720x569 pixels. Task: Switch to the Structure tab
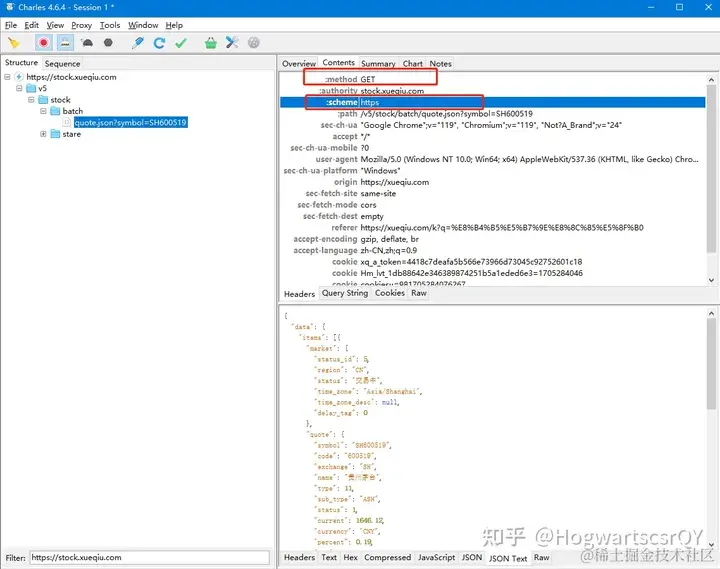click(21, 62)
